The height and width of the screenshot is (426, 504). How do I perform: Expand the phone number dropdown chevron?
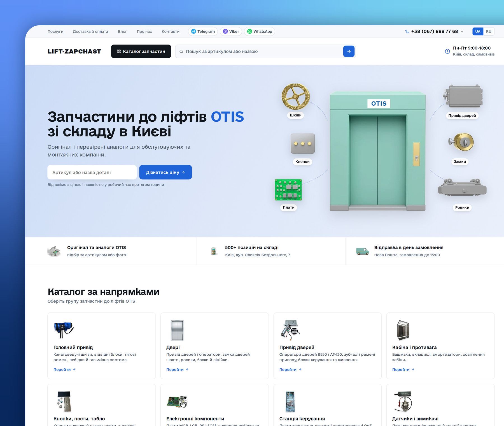pyautogui.click(x=462, y=31)
